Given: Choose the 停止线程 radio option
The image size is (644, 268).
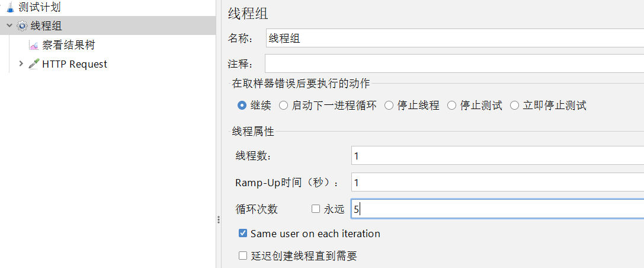Looking at the screenshot, I should (x=389, y=106).
